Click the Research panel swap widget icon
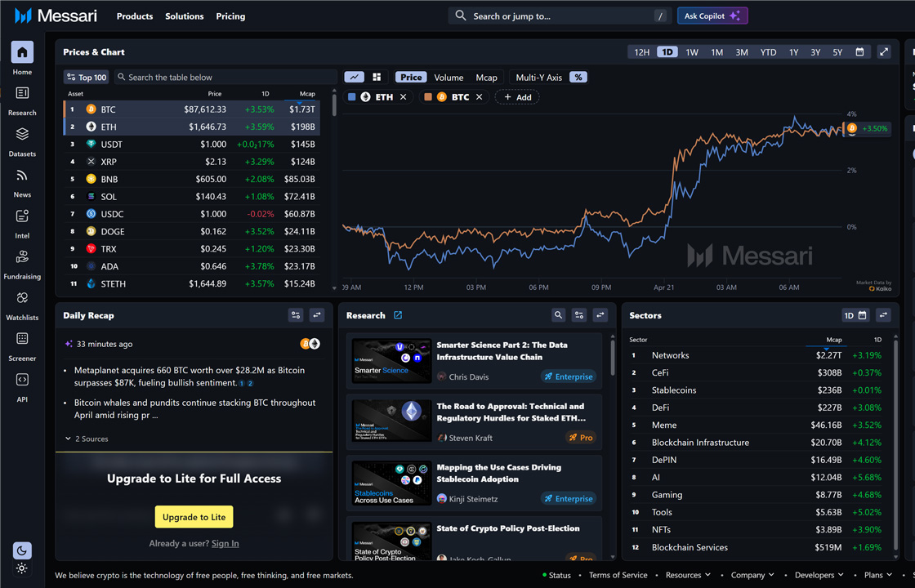This screenshot has width=915, height=588. click(600, 315)
